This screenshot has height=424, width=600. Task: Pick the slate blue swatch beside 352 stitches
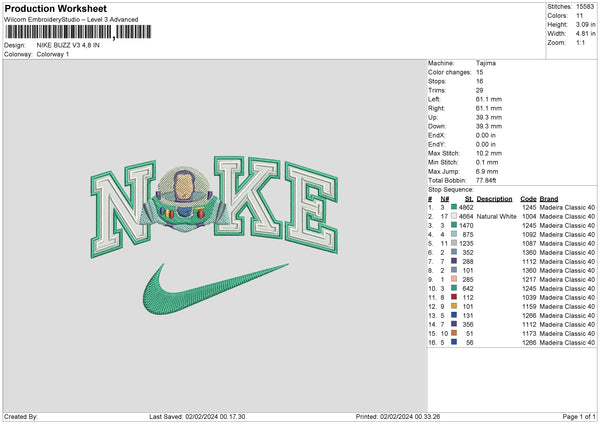tap(454, 252)
